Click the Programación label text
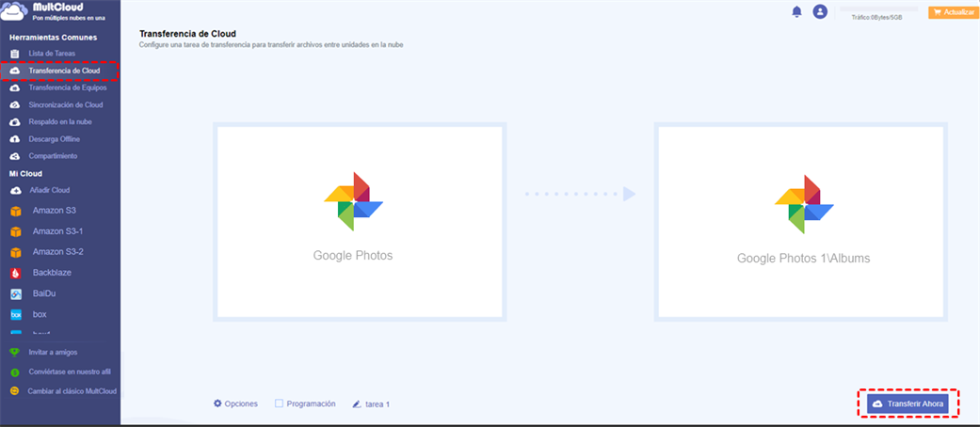The height and width of the screenshot is (427, 980). (x=312, y=403)
